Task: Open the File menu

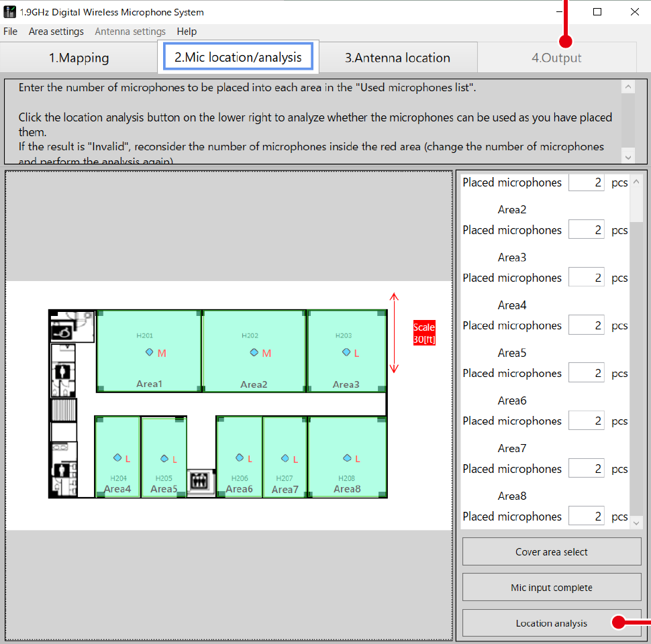Action: pos(10,32)
